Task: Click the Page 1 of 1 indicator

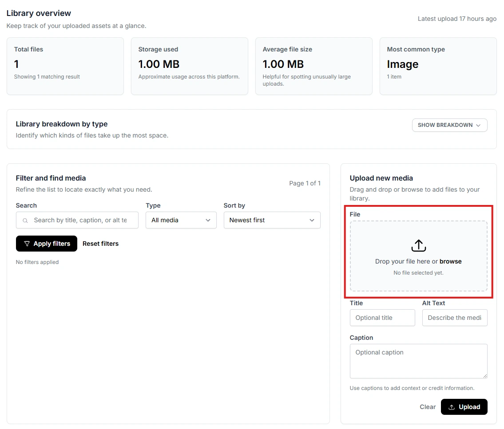Action: (x=305, y=183)
